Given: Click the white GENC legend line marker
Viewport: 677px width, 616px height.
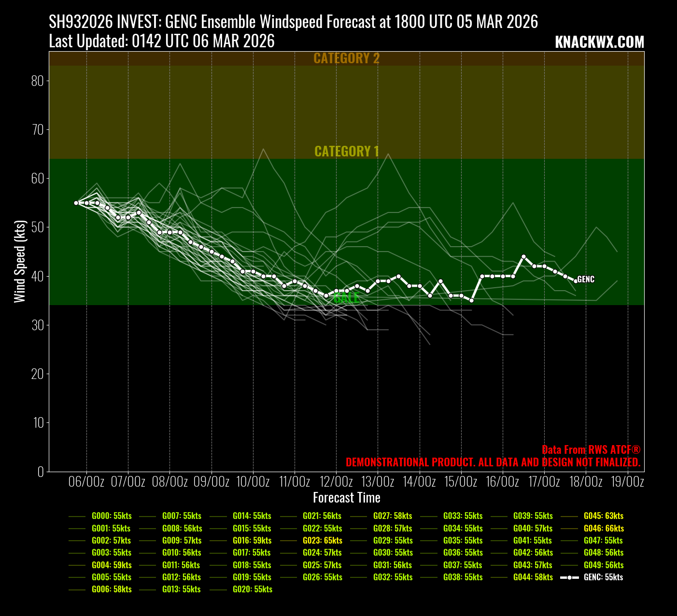Looking at the screenshot, I should 569,577.
